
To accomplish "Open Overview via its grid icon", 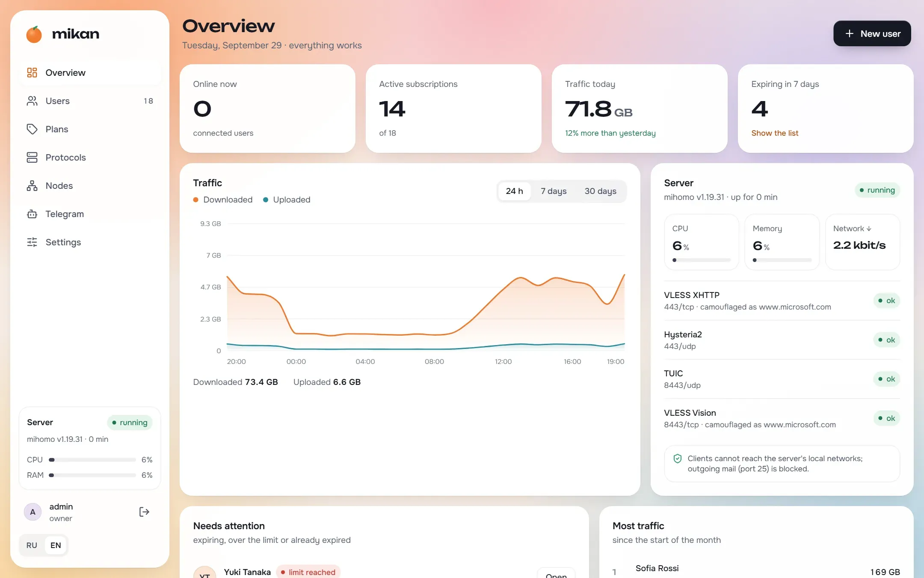I will point(32,72).
